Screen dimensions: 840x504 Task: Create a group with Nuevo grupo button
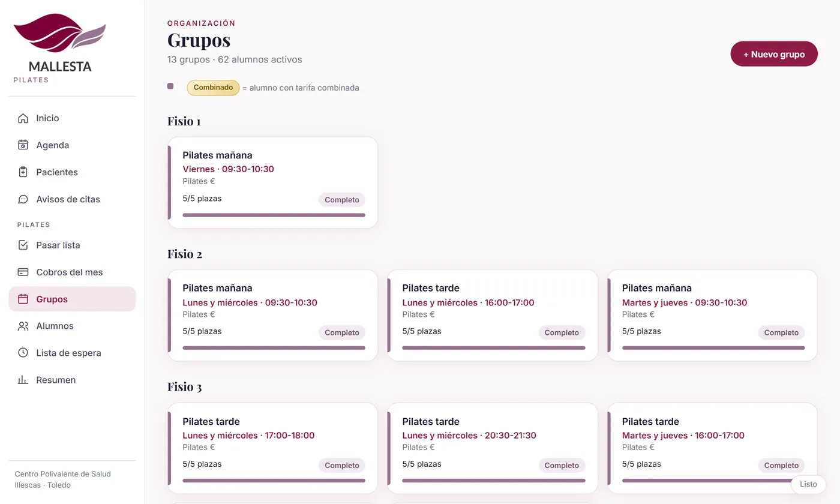[774, 54]
